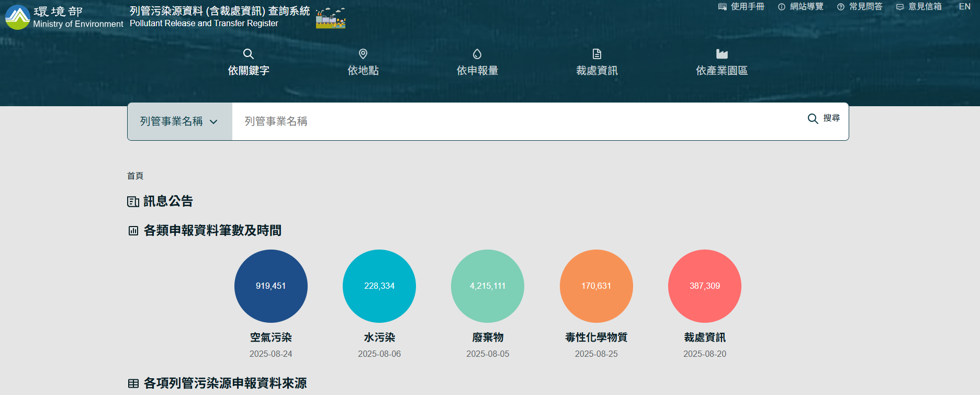Click the location pin icon for 依地點
980x395 pixels.
363,54
